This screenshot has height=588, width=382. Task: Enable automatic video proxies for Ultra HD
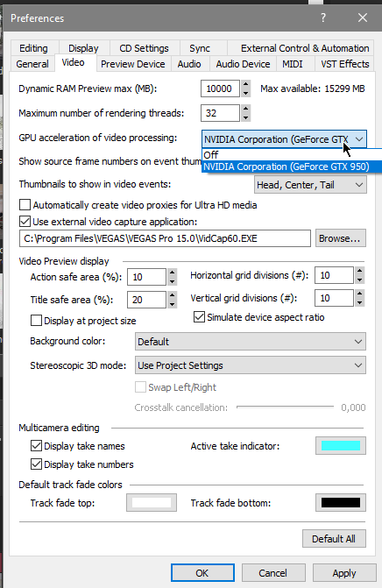pyautogui.click(x=25, y=205)
